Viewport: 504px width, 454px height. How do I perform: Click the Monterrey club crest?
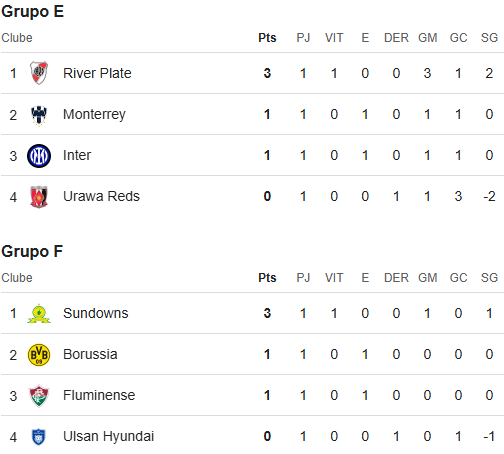click(39, 114)
